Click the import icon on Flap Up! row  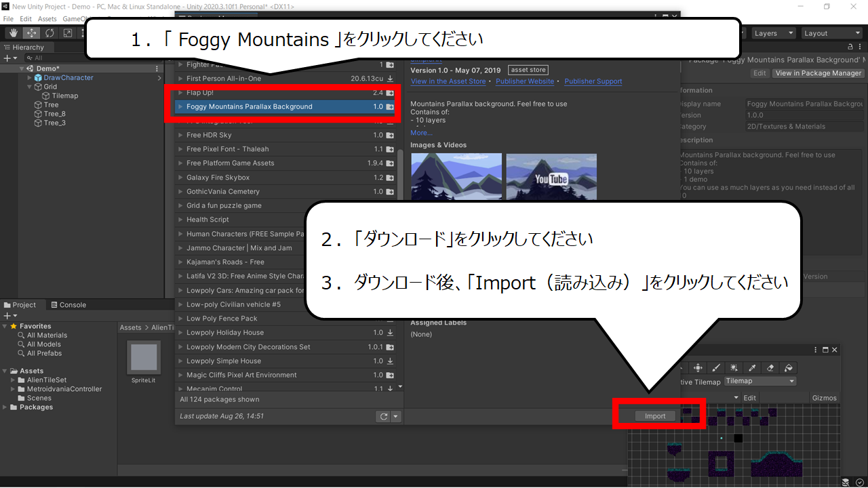tap(390, 92)
